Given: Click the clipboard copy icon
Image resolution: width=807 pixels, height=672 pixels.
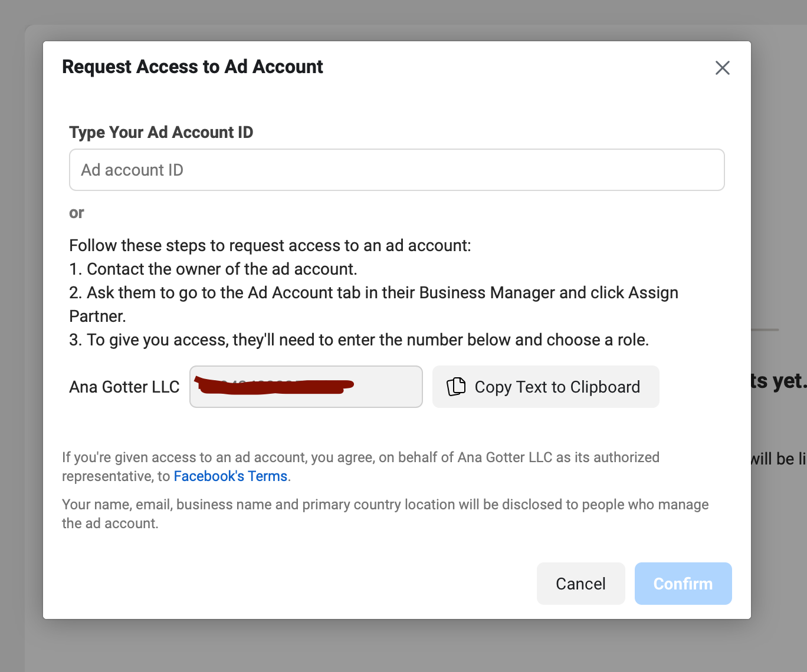Looking at the screenshot, I should 456,387.
